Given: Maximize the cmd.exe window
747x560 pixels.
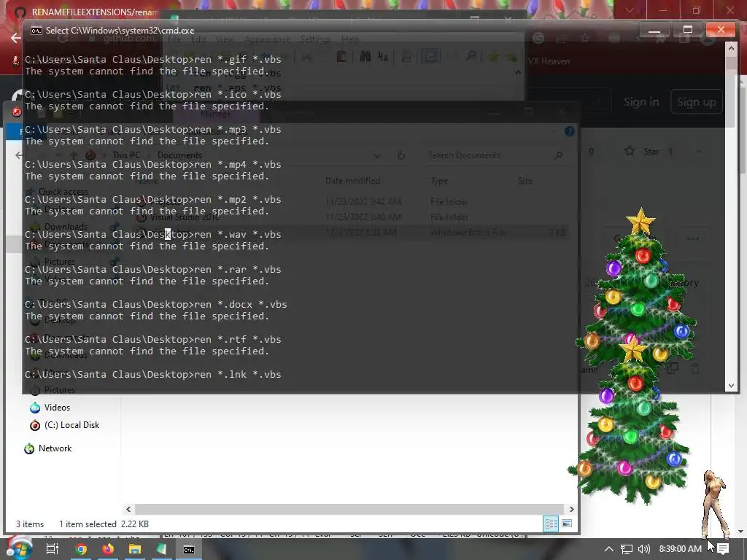Looking at the screenshot, I should pos(687,30).
